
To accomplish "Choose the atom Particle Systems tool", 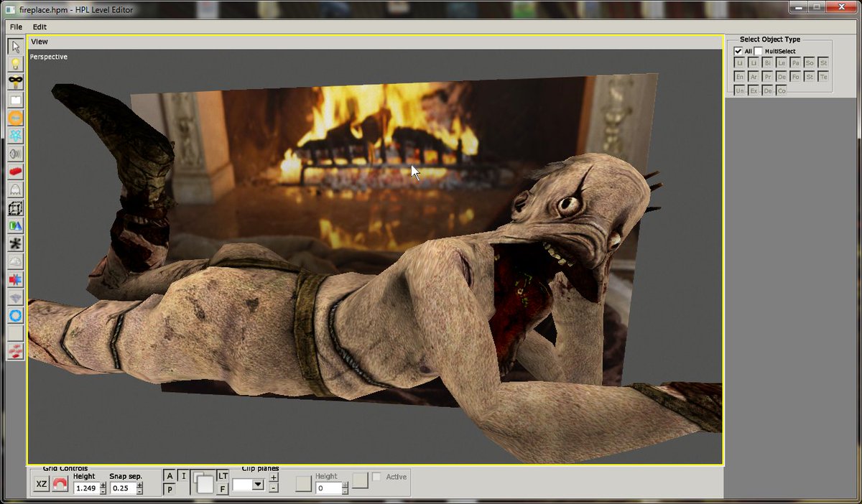I will pyautogui.click(x=15, y=136).
